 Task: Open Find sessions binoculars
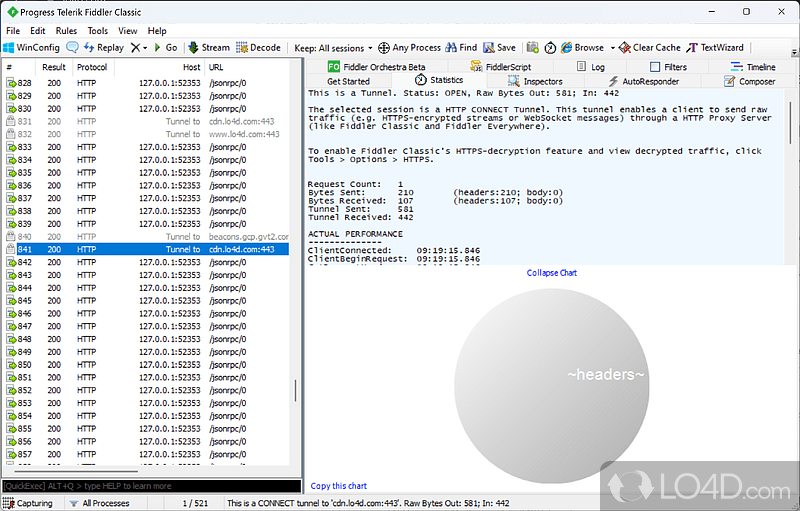tap(461, 47)
